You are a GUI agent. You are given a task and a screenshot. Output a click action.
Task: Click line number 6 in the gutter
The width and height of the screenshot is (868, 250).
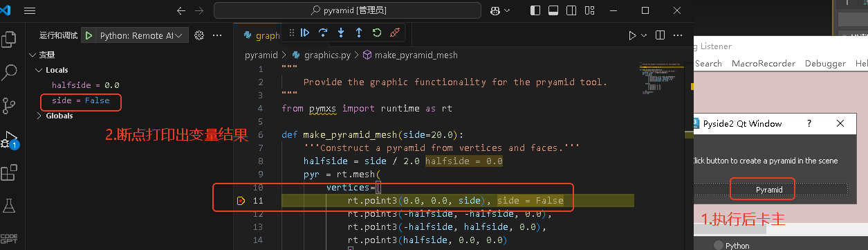click(260, 135)
